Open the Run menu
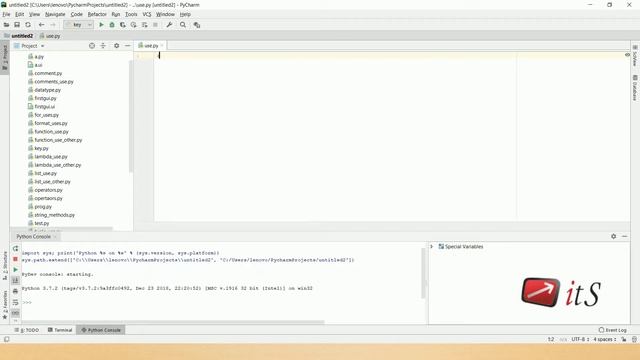This screenshot has width=640, height=360. point(116,14)
